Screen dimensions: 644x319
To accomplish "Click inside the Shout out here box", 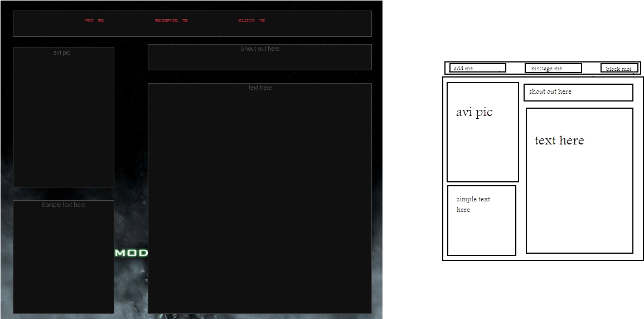I will [x=259, y=60].
